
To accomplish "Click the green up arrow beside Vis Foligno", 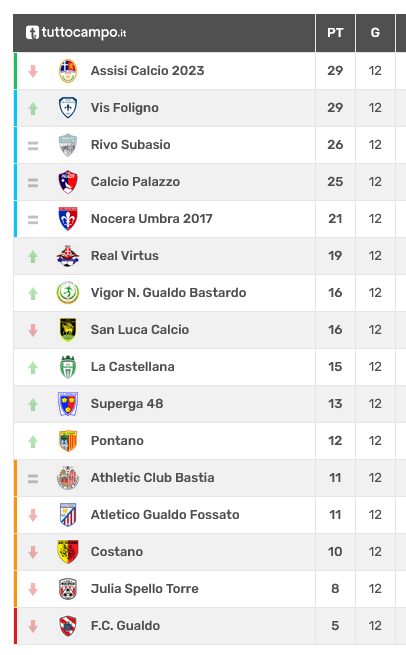I will click(x=33, y=109).
